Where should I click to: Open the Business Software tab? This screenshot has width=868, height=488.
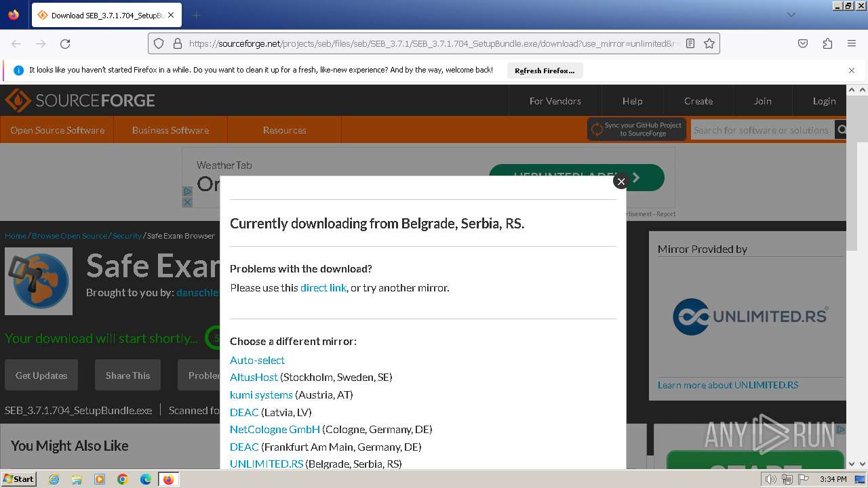(170, 130)
